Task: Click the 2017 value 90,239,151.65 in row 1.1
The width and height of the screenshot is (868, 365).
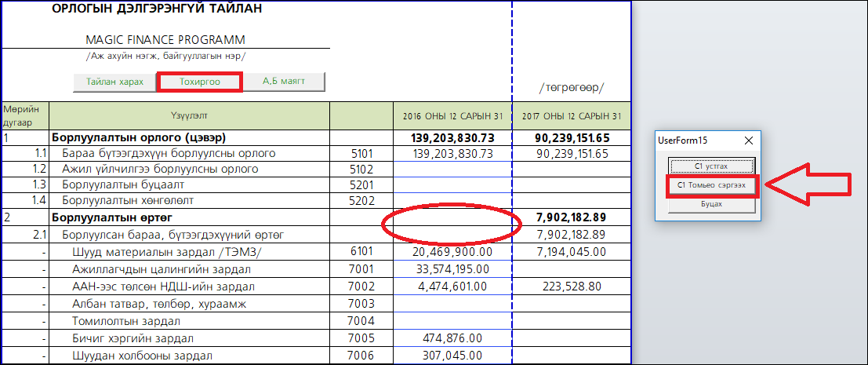Action: click(x=572, y=154)
